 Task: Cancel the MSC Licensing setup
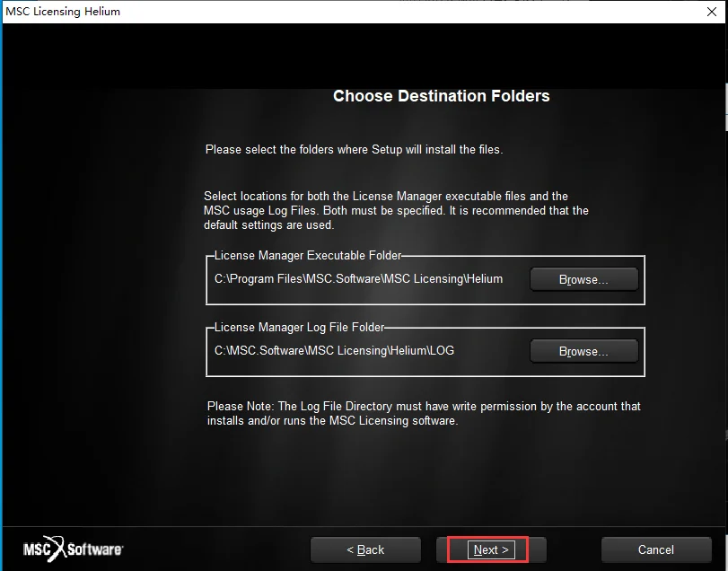(x=656, y=549)
